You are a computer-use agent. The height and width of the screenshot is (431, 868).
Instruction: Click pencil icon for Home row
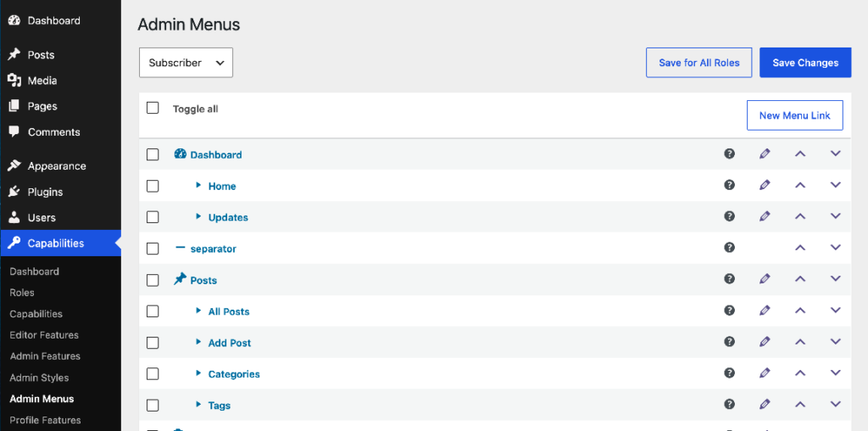pyautogui.click(x=765, y=184)
